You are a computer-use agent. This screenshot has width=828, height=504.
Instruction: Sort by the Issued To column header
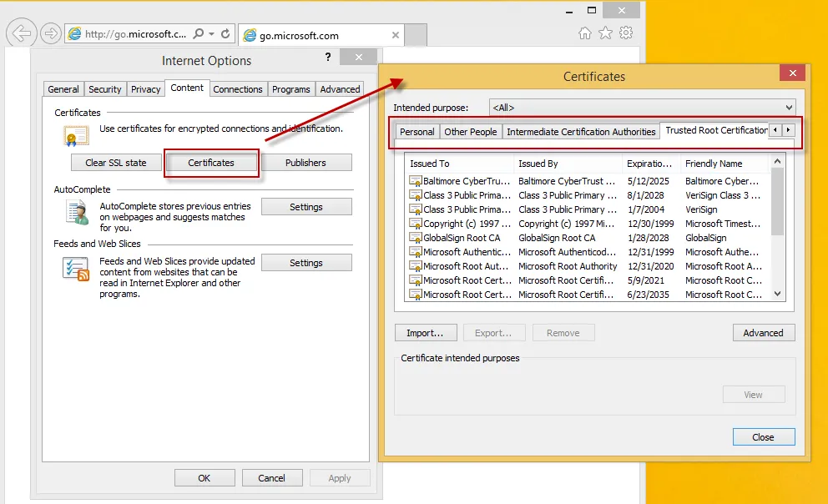coord(458,164)
